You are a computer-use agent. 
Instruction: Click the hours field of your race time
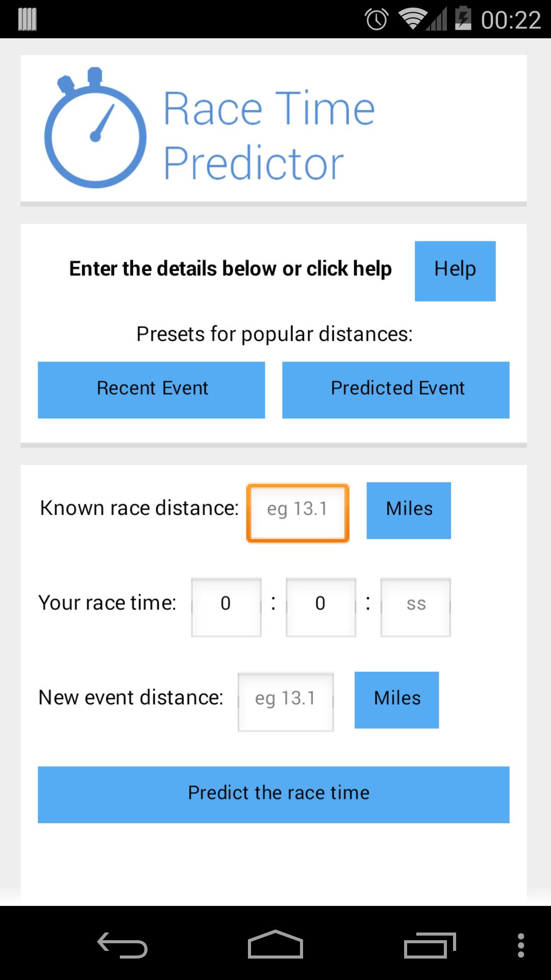226,606
